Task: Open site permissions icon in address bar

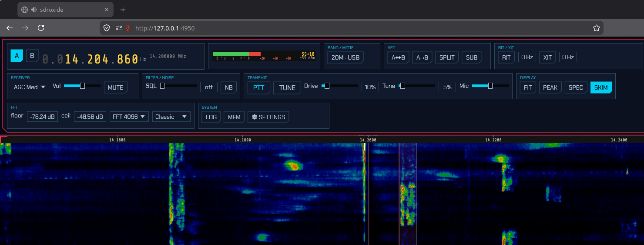Action: [x=118, y=28]
